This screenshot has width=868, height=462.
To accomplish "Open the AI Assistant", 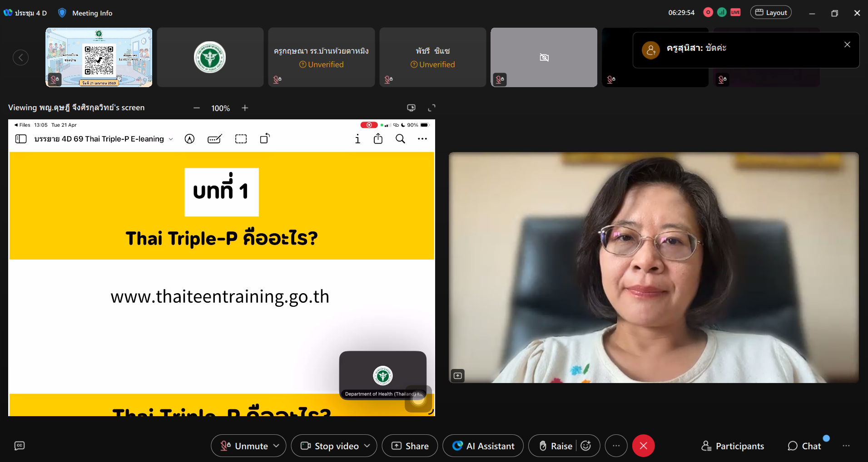I will (483, 446).
